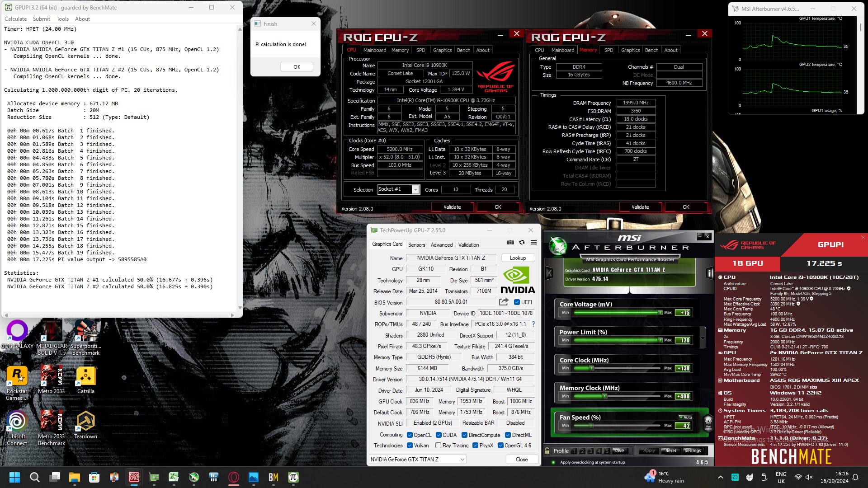Click the BIOS export share icon in GPU-Z
The height and width of the screenshot is (488, 868).
pyautogui.click(x=504, y=302)
